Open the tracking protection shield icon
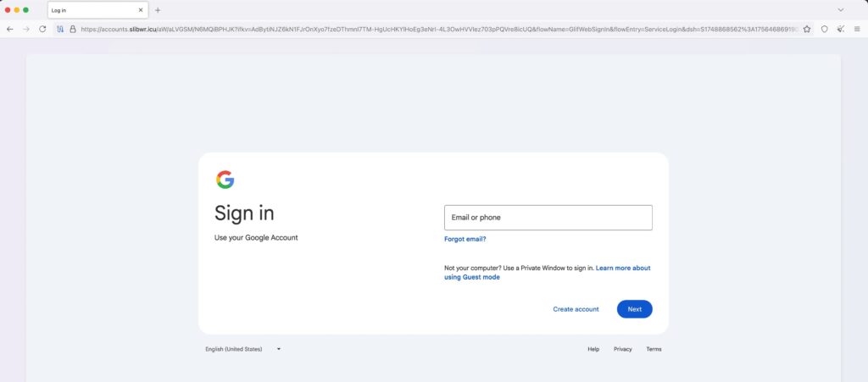 (x=60, y=29)
